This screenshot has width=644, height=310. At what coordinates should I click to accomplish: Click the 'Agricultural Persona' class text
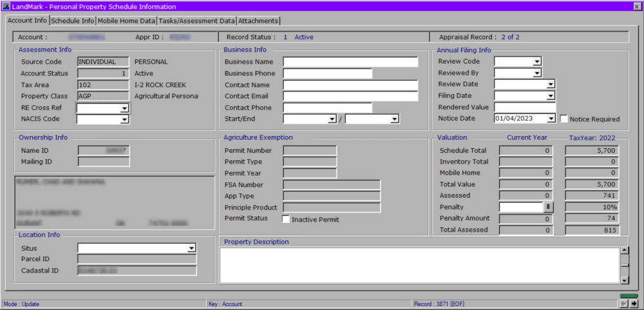pyautogui.click(x=166, y=96)
